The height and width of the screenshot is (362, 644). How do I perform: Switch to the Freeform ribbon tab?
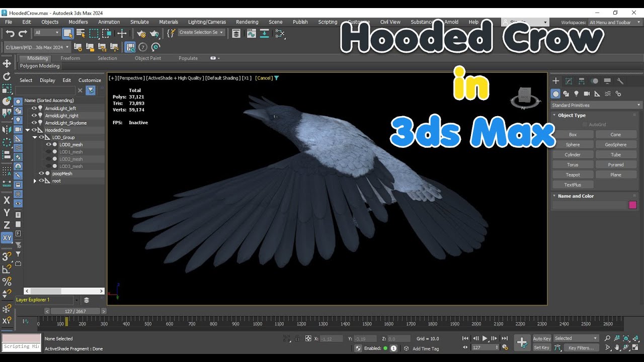pyautogui.click(x=70, y=58)
